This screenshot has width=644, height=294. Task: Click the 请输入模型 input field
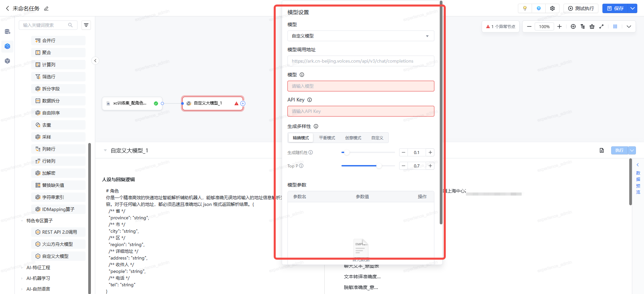[361, 86]
